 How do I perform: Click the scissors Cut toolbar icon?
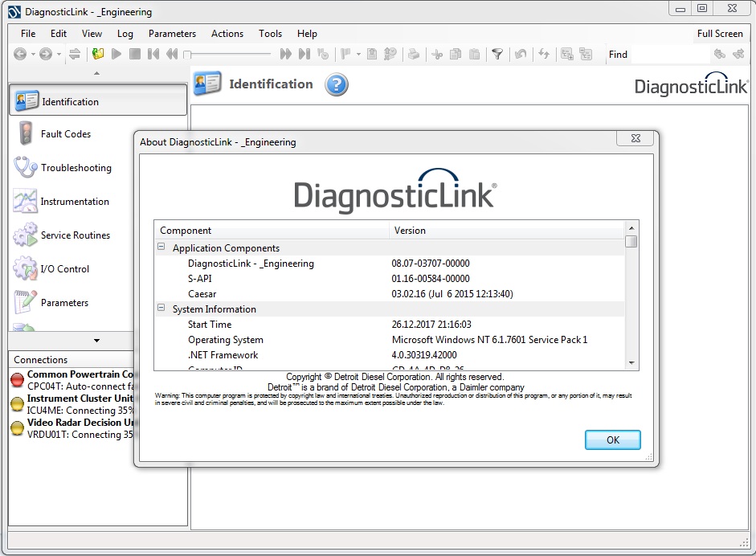tap(437, 54)
